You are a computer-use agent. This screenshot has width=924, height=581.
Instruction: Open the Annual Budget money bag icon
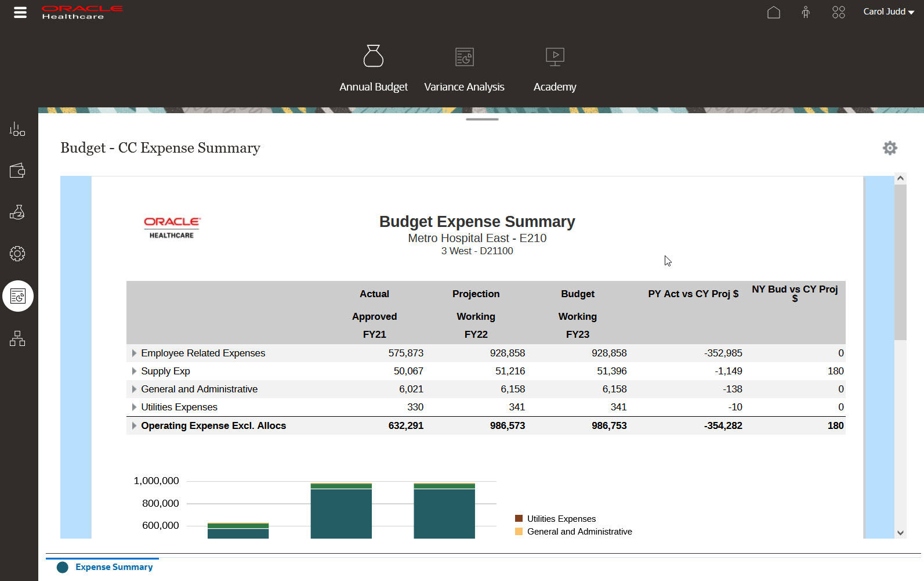373,57
